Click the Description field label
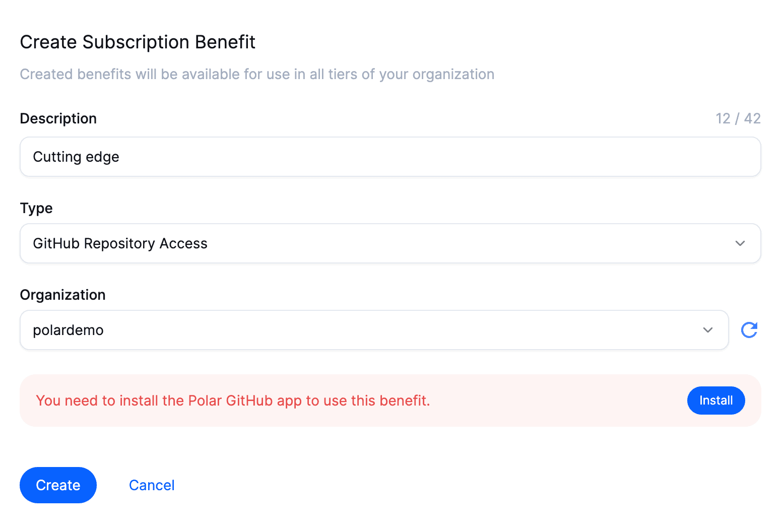Viewport: 784px width, 532px height. tap(58, 118)
